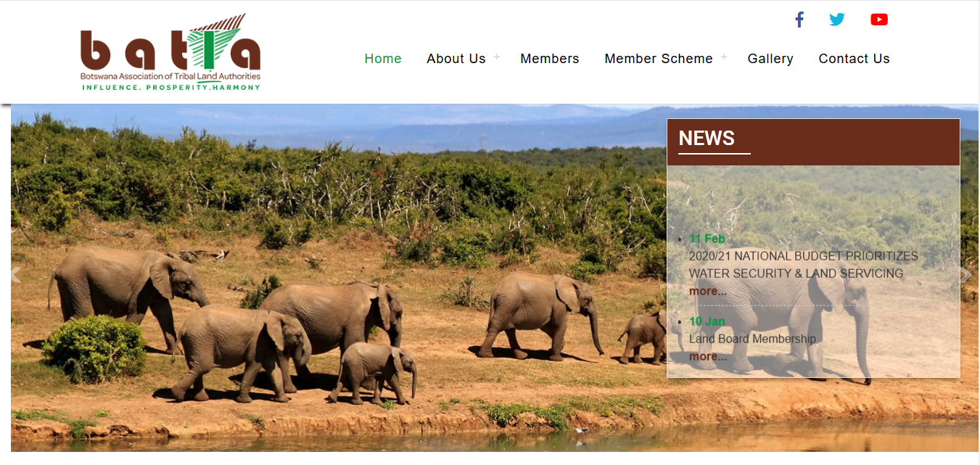This screenshot has height=465, width=980.
Task: Open the Gallery page
Action: pyautogui.click(x=770, y=59)
